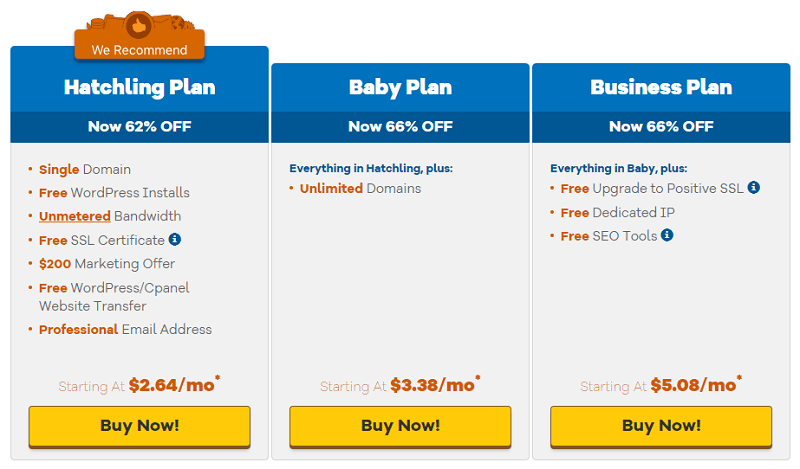Viewport: 800px width, 469px height.
Task: Click Business Plan's Now 66% OFF banner
Action: click(x=661, y=127)
